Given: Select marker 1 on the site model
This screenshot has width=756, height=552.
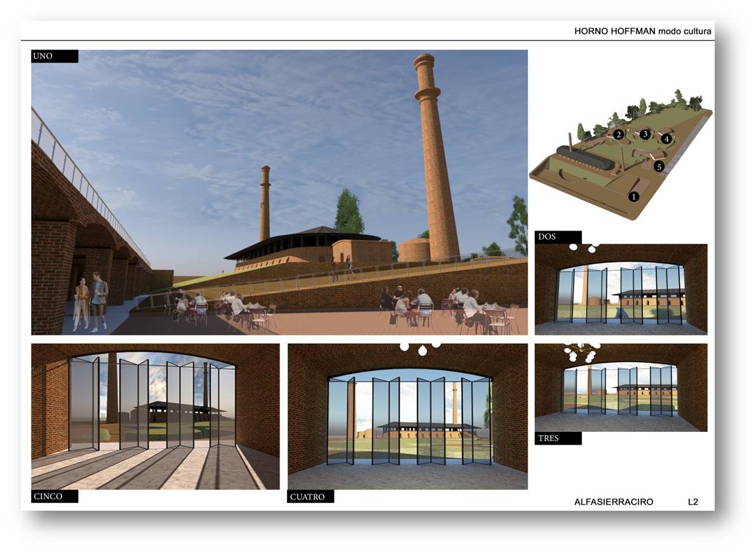Looking at the screenshot, I should [x=633, y=196].
